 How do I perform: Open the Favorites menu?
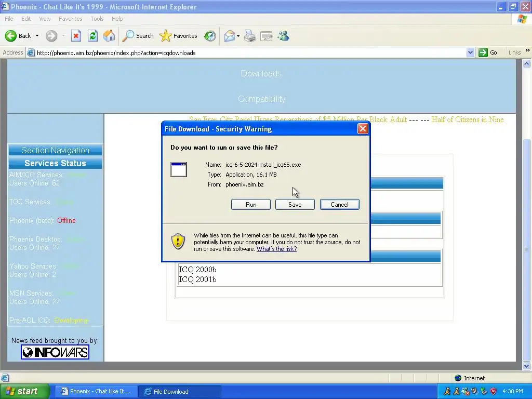pyautogui.click(x=70, y=19)
